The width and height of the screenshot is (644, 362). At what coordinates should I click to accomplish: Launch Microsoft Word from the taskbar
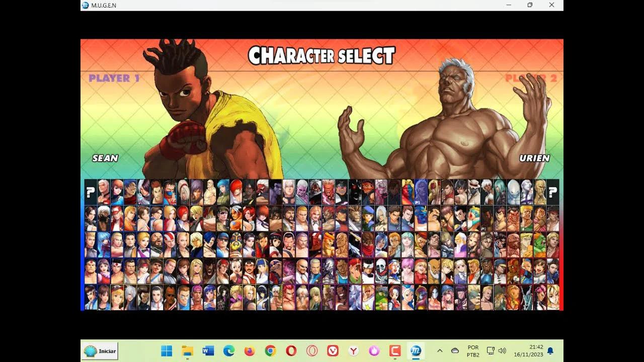[208, 351]
